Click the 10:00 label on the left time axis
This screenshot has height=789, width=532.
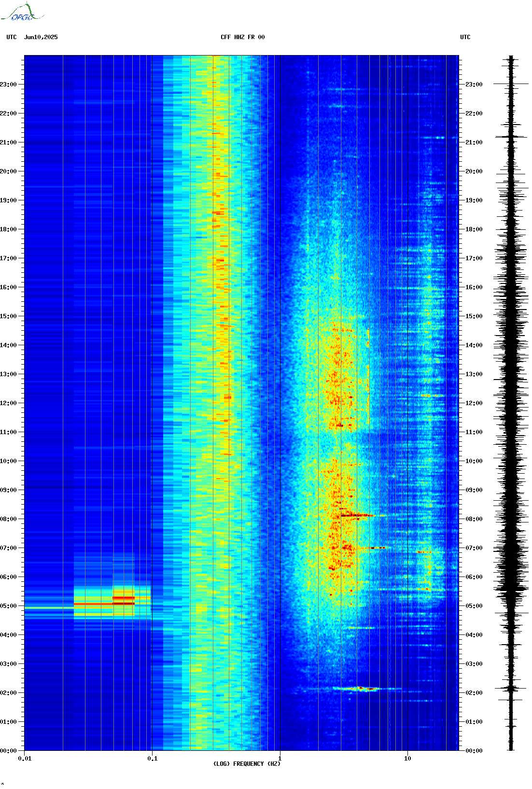click(x=8, y=461)
